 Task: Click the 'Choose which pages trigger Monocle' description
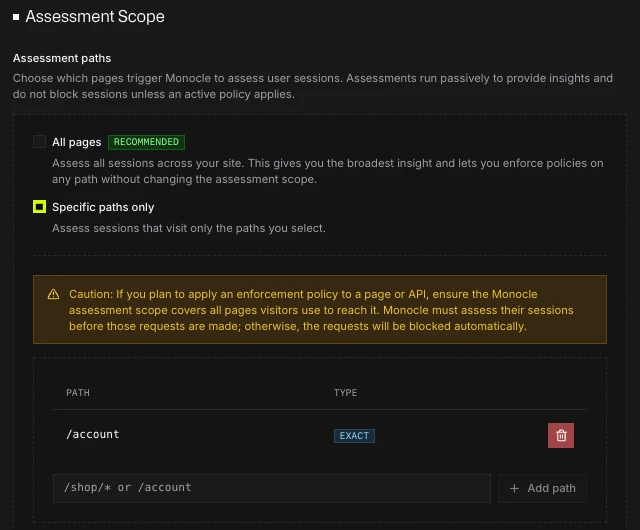click(313, 86)
